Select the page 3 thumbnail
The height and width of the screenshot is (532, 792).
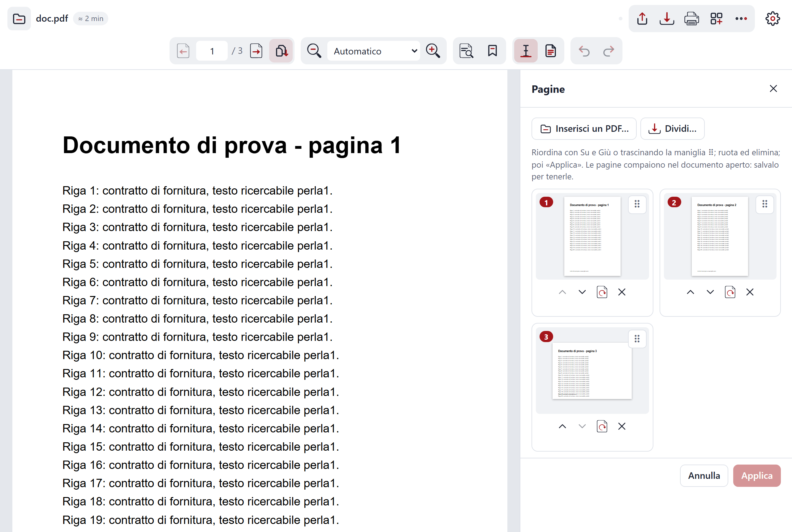point(592,371)
